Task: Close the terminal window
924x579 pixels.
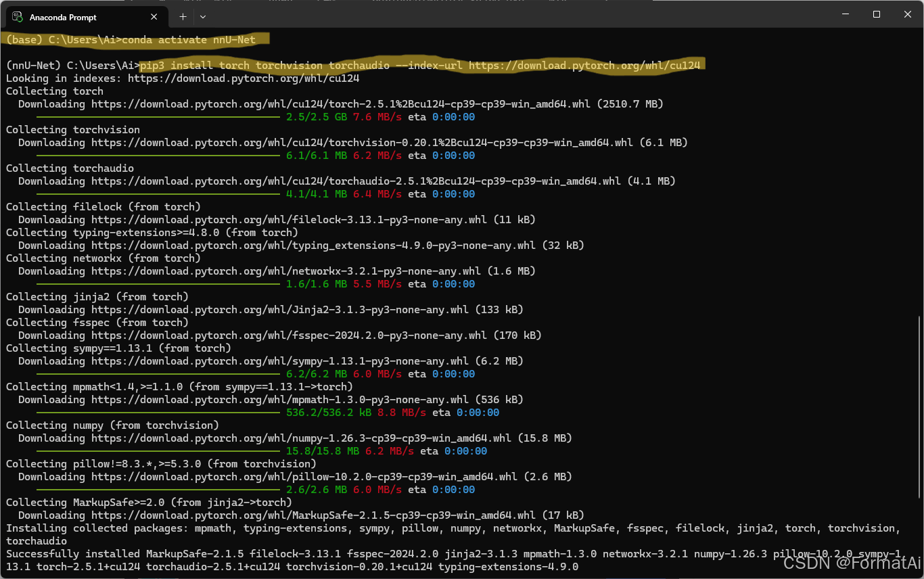Action: tap(908, 14)
